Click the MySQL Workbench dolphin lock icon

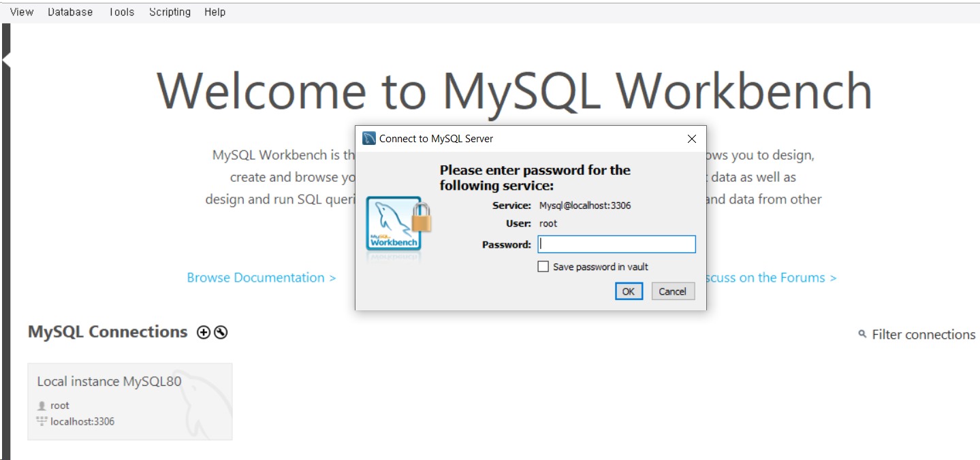pos(399,225)
